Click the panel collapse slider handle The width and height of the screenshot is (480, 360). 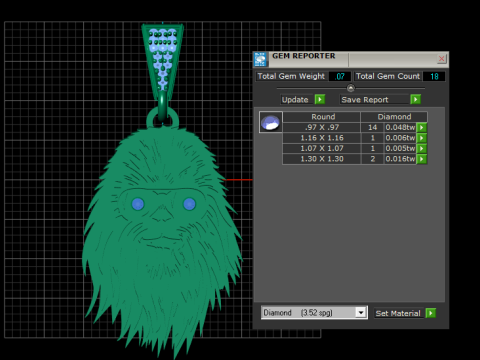pos(351,88)
